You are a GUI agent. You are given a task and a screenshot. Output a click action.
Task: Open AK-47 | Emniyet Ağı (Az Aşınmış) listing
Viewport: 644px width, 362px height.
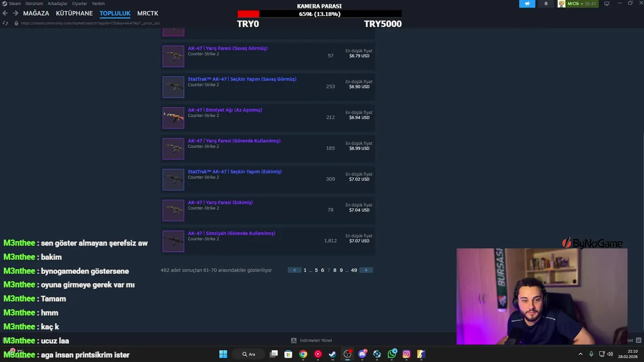pos(225,110)
